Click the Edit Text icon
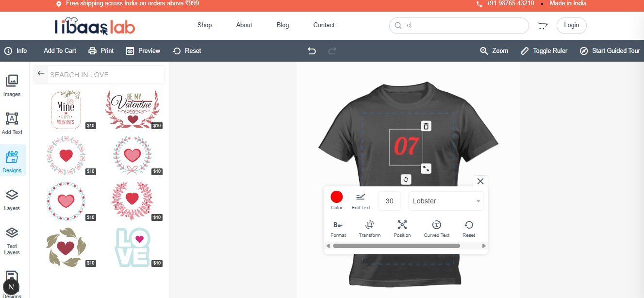The height and width of the screenshot is (298, 644). pos(361,201)
